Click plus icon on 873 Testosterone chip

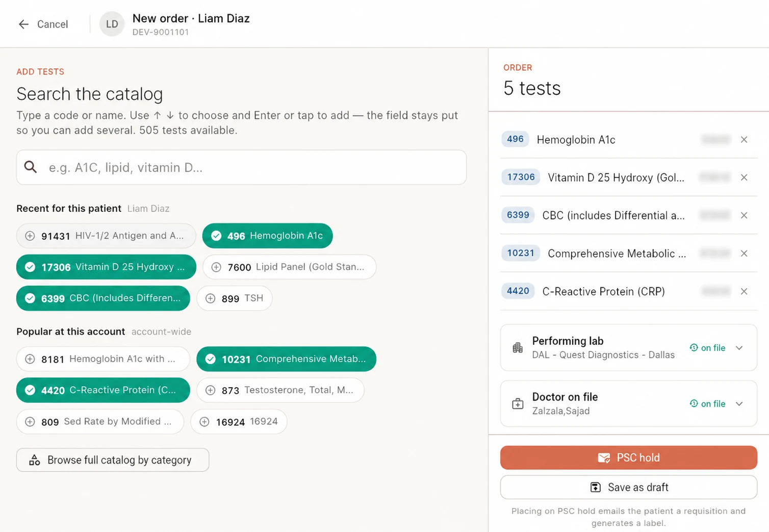point(210,390)
